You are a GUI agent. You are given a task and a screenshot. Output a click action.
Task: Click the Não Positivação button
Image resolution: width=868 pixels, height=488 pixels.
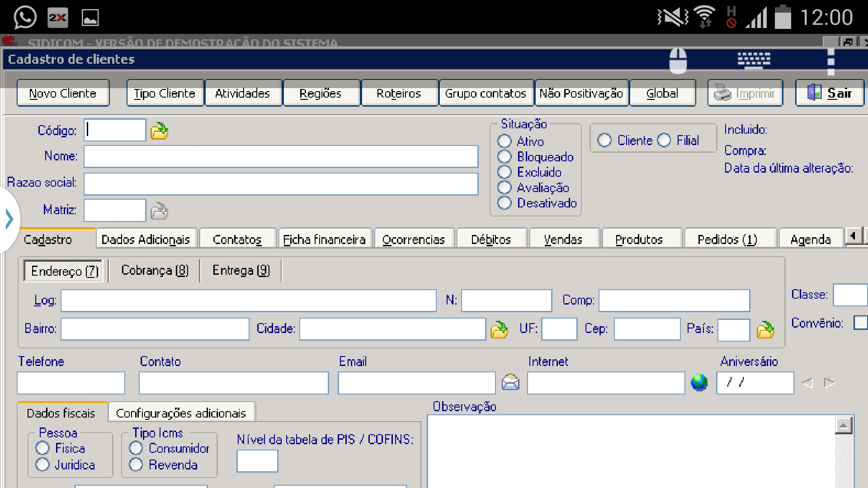click(x=581, y=93)
